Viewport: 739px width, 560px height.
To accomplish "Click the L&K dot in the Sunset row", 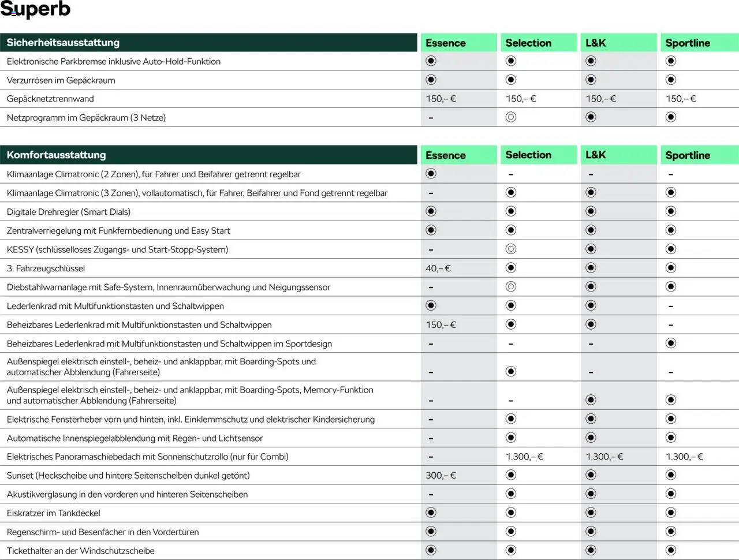I will [591, 475].
